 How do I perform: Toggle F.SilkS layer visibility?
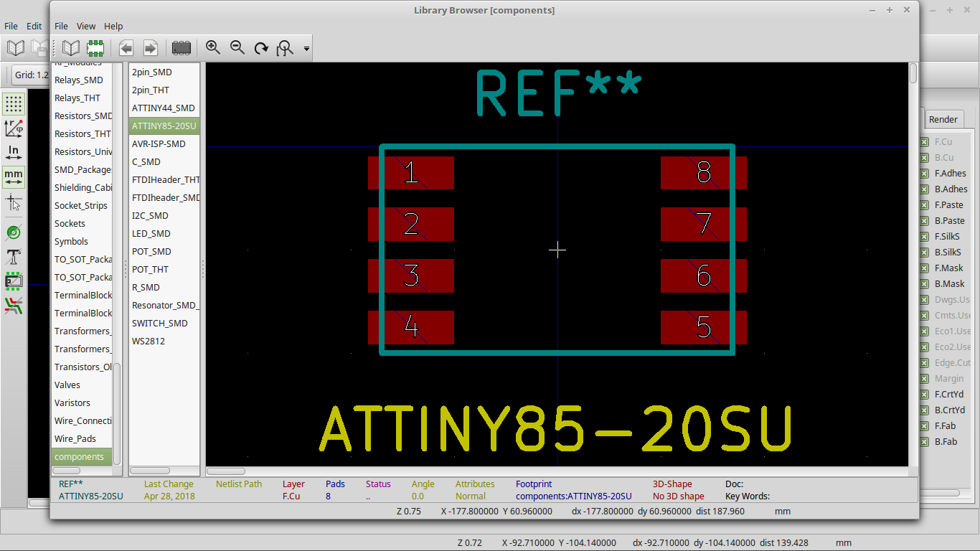point(925,237)
